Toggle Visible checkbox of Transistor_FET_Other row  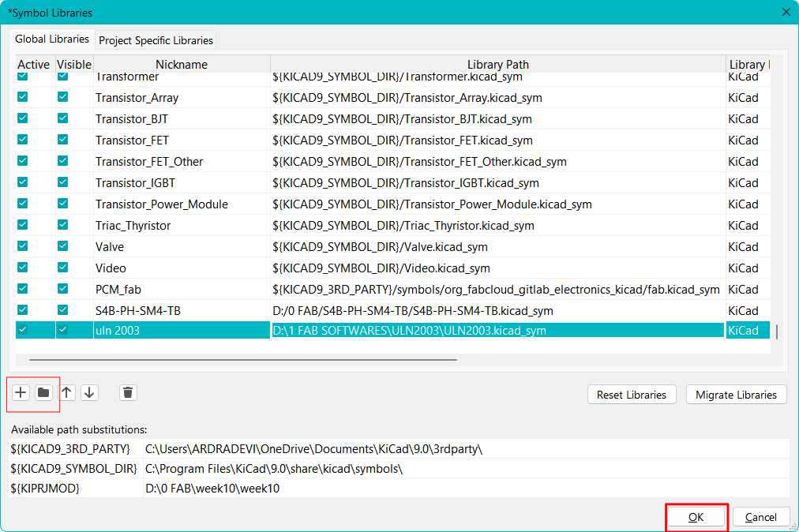point(62,161)
